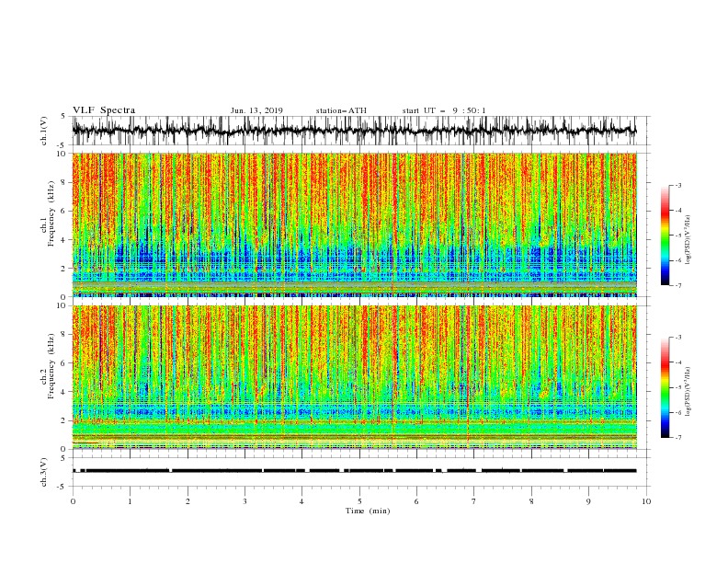The height and width of the screenshot is (563, 728).
Task: Click the ch.1(V) waveform axis label
Action: (x=44, y=131)
